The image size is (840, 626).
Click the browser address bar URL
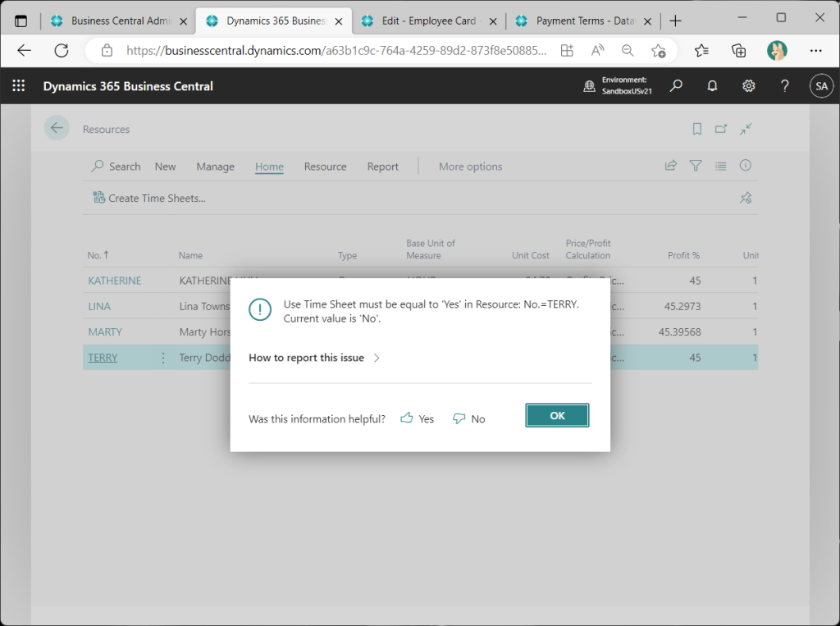[x=336, y=50]
